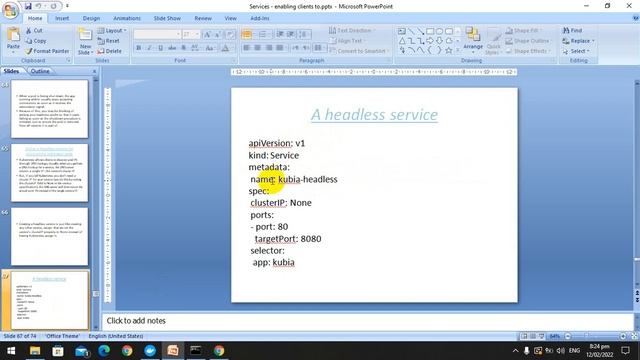This screenshot has height=360, width=640.
Task: Reset the slide layout
Action: (109, 41)
